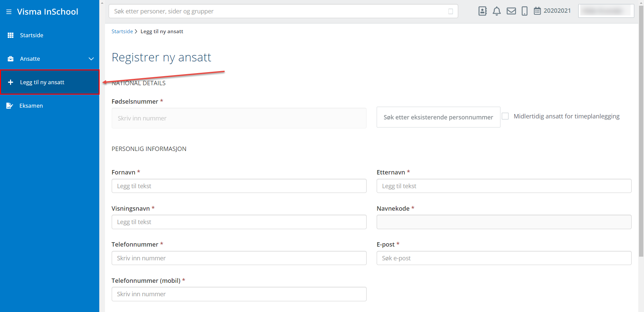Click the Navnekode field
This screenshot has width=644, height=312.
pyautogui.click(x=504, y=222)
